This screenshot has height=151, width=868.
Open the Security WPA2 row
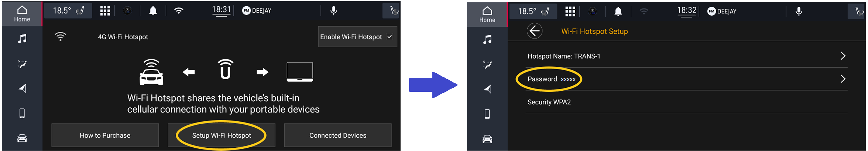(x=686, y=102)
